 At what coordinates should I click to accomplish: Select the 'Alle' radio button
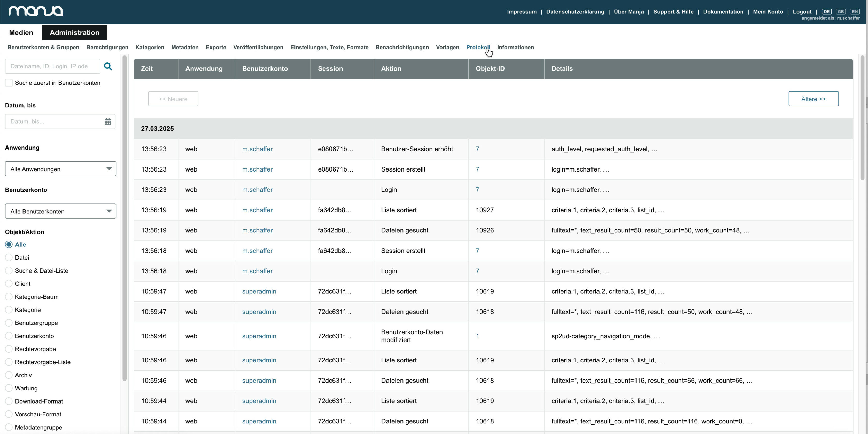click(x=9, y=245)
